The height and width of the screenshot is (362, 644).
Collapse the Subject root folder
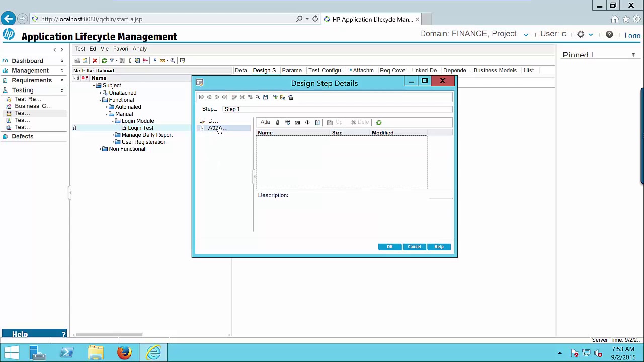(94, 86)
